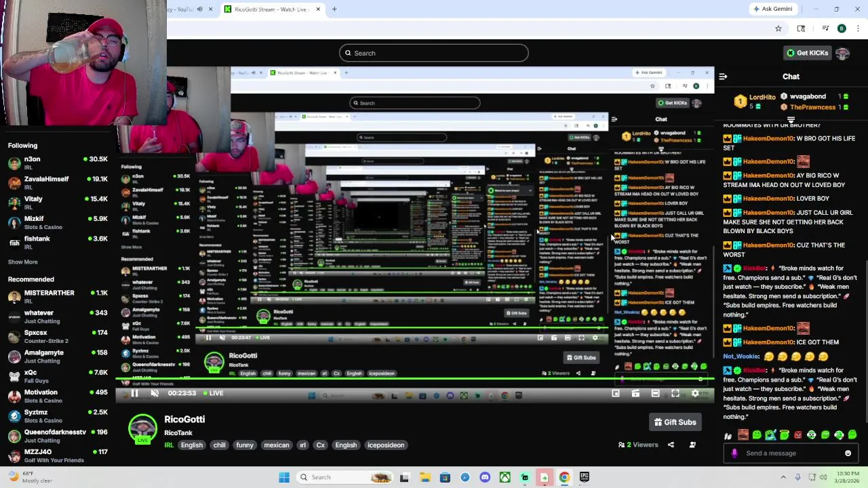Click the LordHito top gifter name
Screen dimensions: 868x488
(x=762, y=97)
